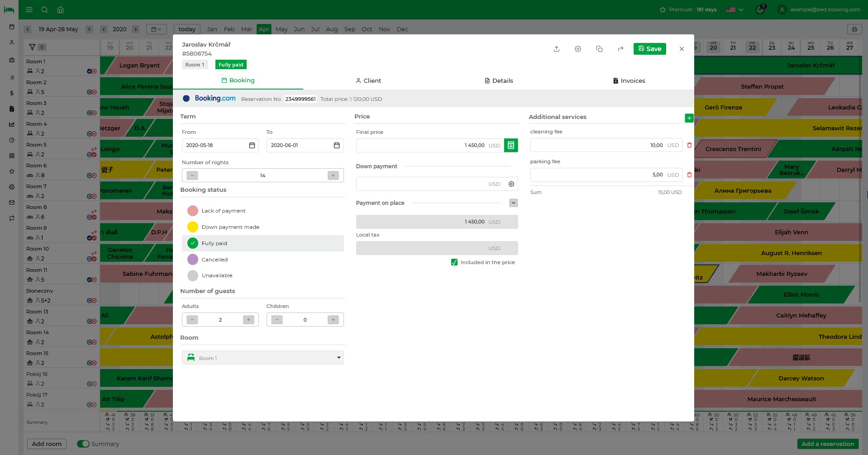Edit the Down payment field
Screen dimensions: 868x455
(x=437, y=184)
